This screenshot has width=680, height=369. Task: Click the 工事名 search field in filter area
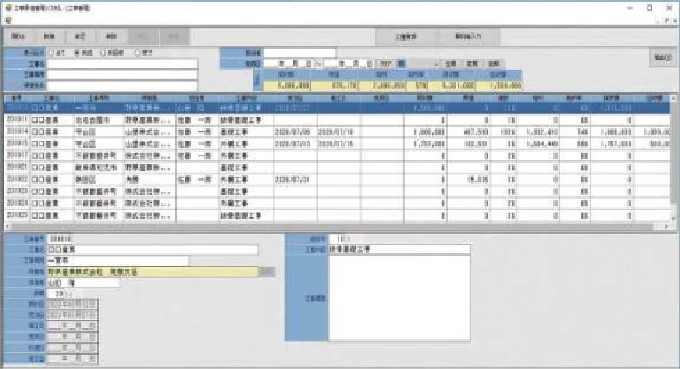click(x=122, y=64)
